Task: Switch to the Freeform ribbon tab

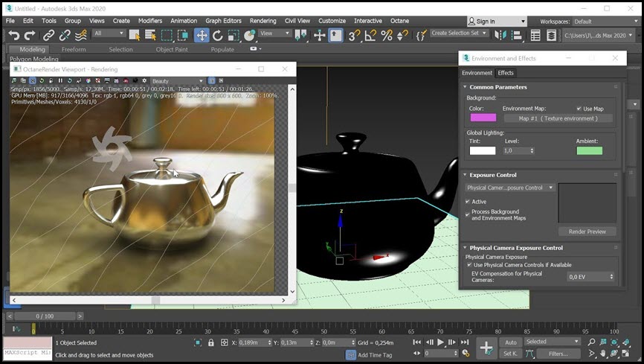Action: click(74, 49)
